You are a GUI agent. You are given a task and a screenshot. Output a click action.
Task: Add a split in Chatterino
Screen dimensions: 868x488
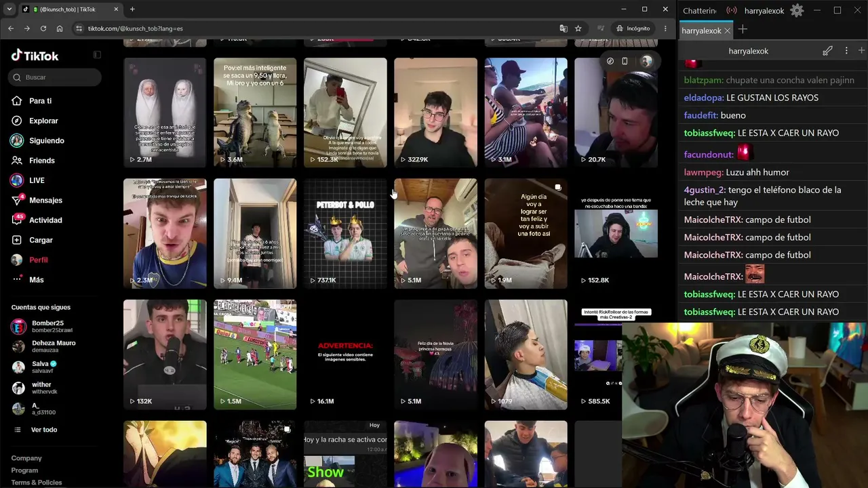click(x=861, y=51)
